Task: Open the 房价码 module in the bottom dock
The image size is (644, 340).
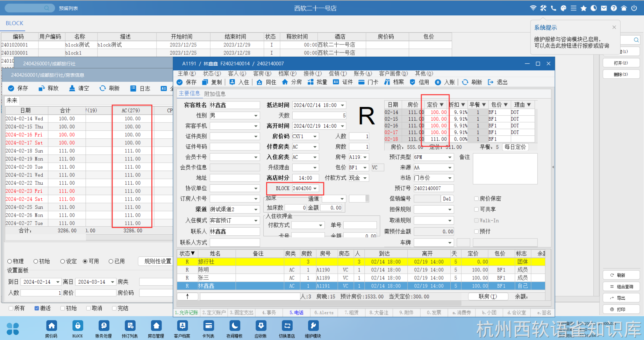Action: point(51,329)
